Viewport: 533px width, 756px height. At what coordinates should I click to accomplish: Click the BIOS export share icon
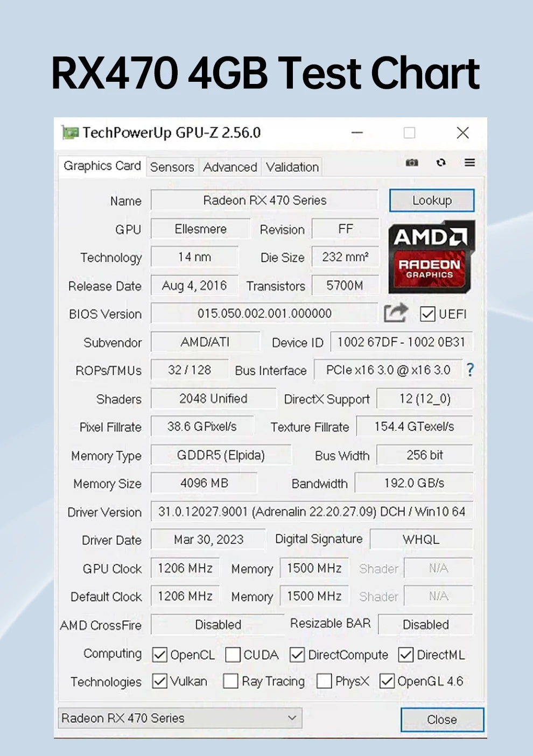pos(396,313)
